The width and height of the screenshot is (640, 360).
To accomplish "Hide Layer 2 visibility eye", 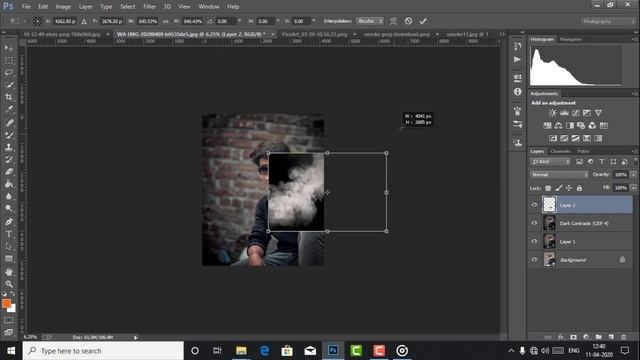I will [534, 205].
